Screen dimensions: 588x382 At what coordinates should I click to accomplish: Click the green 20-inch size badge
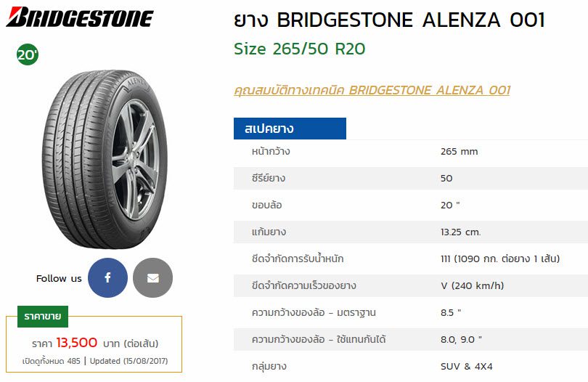(28, 55)
